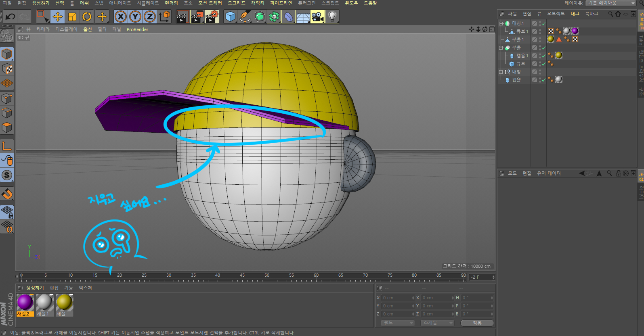
Task: Open the 기본 레이아웃 layout dropdown
Action: coord(611,3)
